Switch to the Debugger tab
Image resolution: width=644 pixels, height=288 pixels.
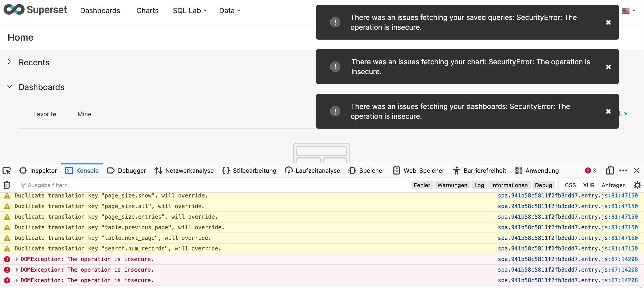(x=127, y=171)
